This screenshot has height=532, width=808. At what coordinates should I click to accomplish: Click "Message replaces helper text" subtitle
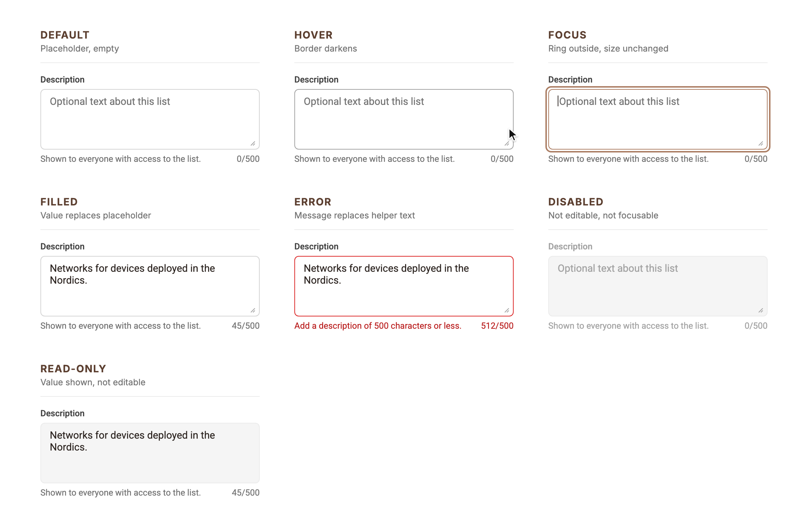tap(355, 216)
